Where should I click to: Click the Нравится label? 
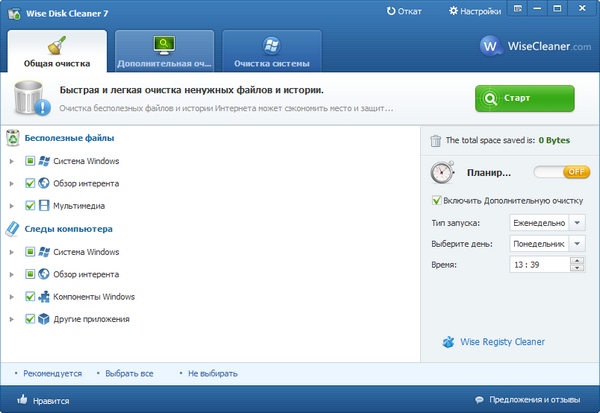click(x=51, y=401)
